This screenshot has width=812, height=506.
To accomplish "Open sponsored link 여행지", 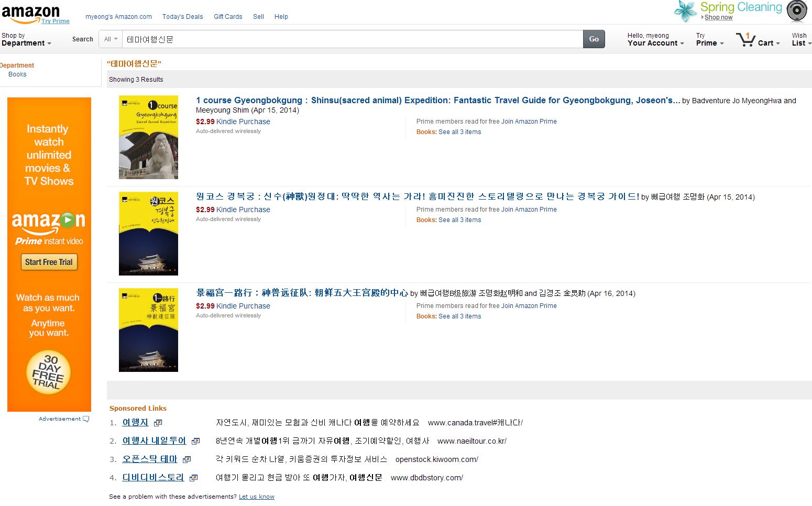I will tap(135, 422).
